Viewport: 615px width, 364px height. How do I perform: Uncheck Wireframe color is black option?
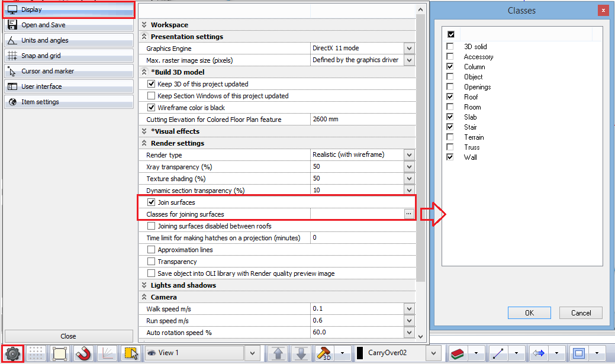click(x=152, y=108)
